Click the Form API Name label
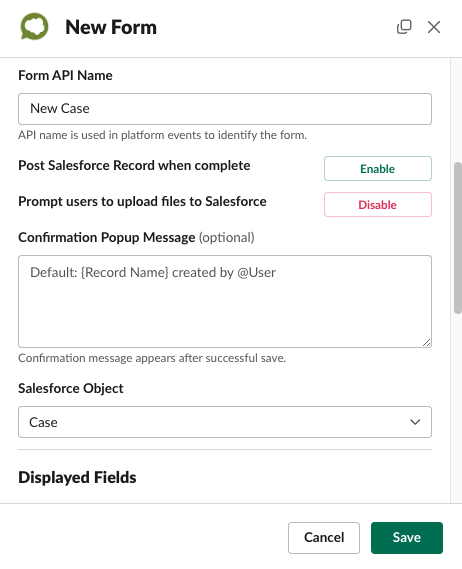This screenshot has width=462, height=569. tap(65, 75)
